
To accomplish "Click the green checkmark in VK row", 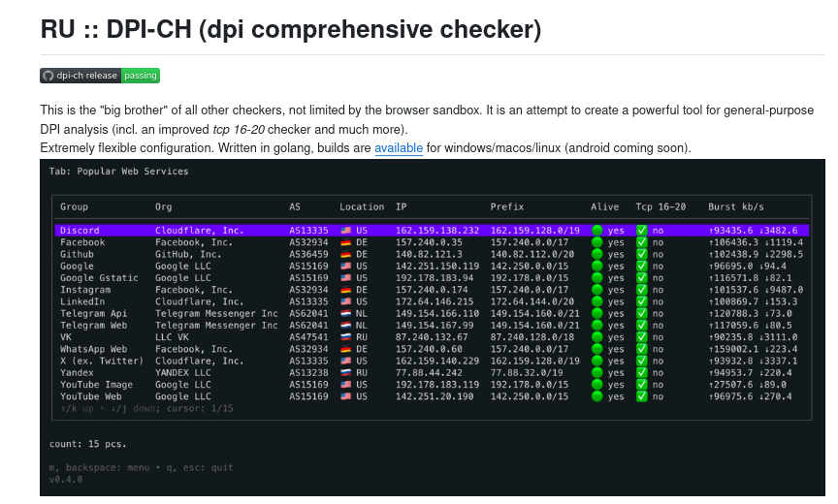I will (642, 337).
